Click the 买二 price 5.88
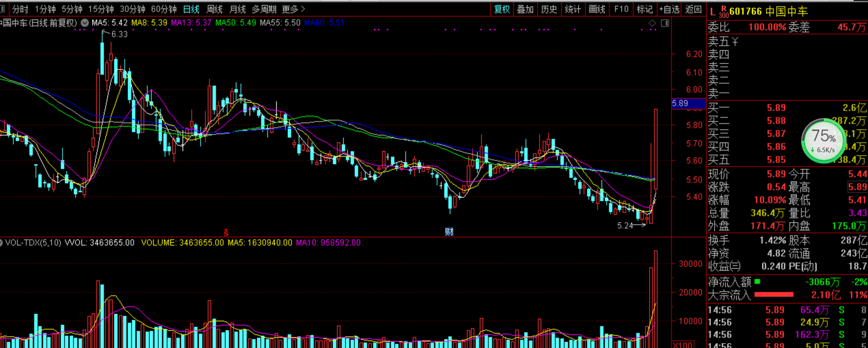Screen dimensions: 868x348 point(776,121)
